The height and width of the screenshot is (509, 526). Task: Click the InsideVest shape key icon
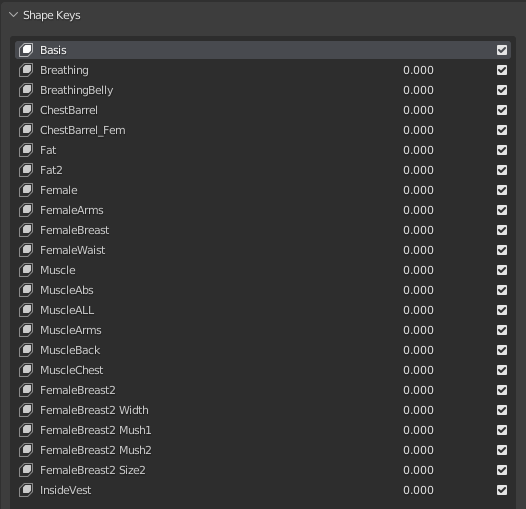pyautogui.click(x=26, y=490)
